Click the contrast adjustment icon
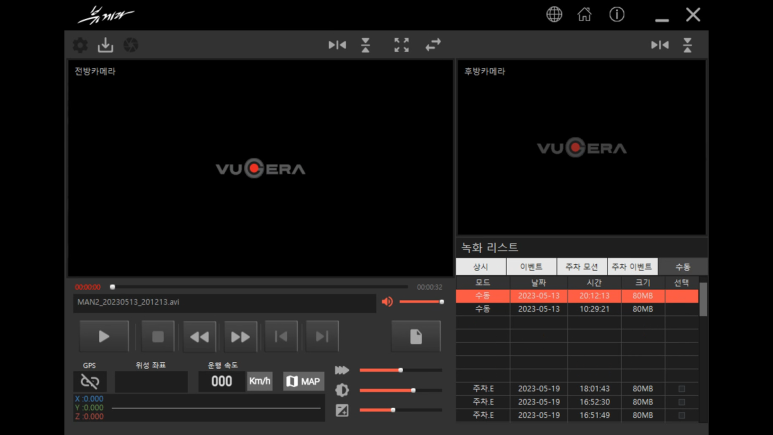773x435 pixels. pyautogui.click(x=342, y=410)
